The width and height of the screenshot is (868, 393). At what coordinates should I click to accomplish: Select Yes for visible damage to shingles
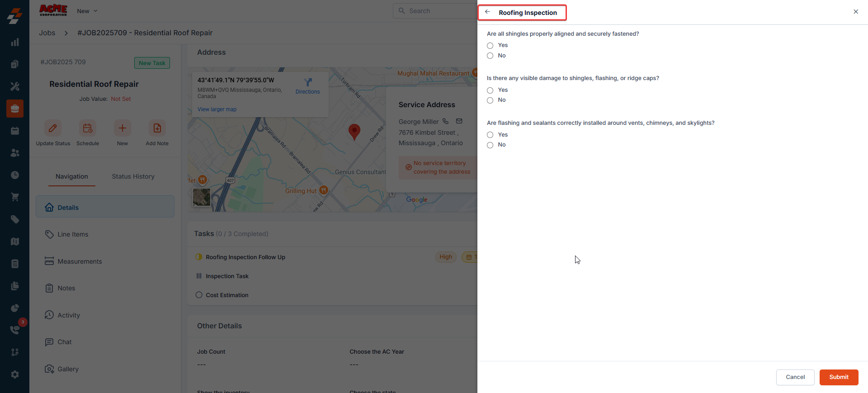coord(490,90)
